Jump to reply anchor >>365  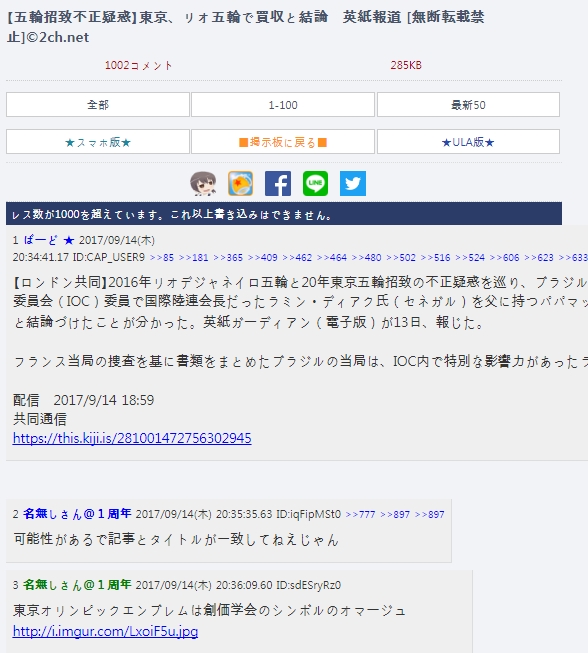click(228, 257)
